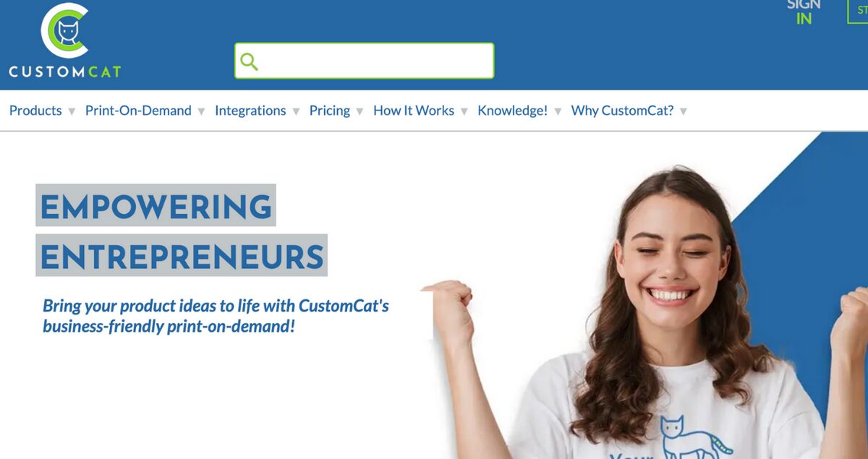Open the Pricing dropdown arrow
This screenshot has height=459, width=868.
pos(359,111)
